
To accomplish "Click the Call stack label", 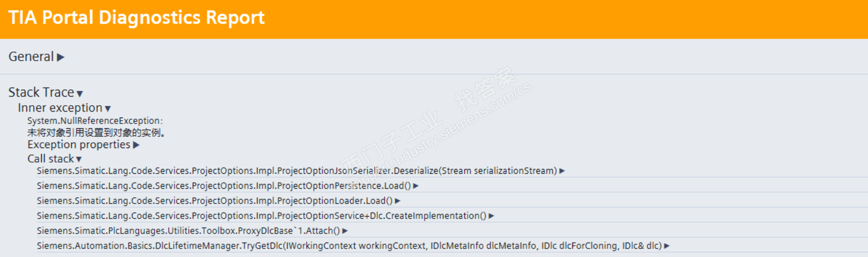I will (x=51, y=159).
